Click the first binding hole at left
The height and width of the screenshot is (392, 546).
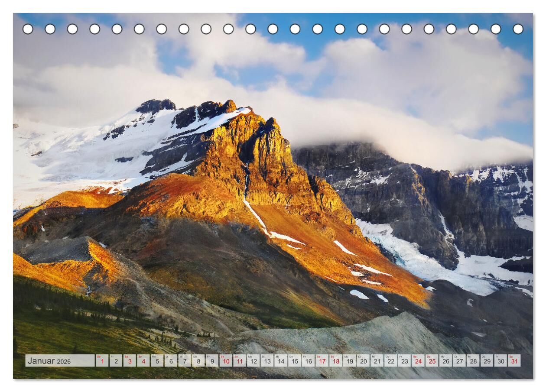pos(28,29)
